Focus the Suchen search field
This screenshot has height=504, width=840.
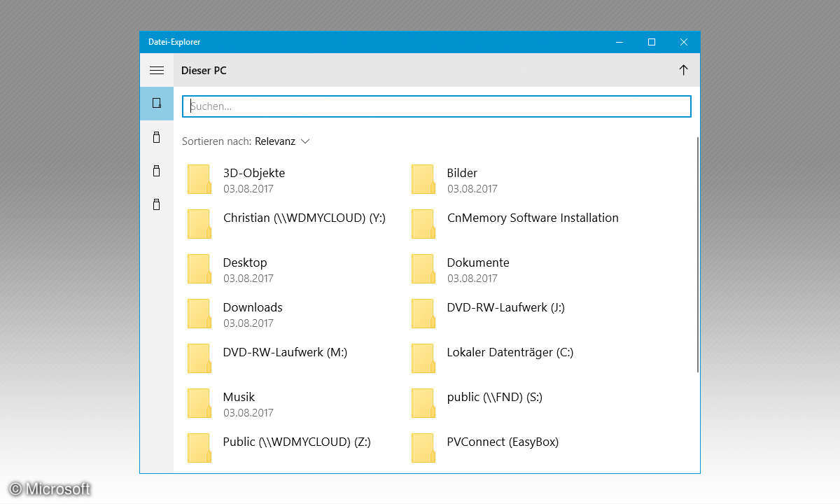tap(437, 106)
